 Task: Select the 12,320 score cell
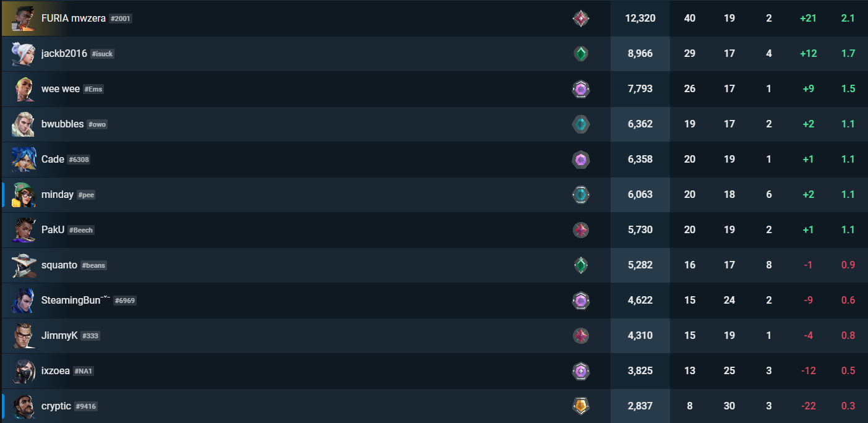pyautogui.click(x=640, y=19)
